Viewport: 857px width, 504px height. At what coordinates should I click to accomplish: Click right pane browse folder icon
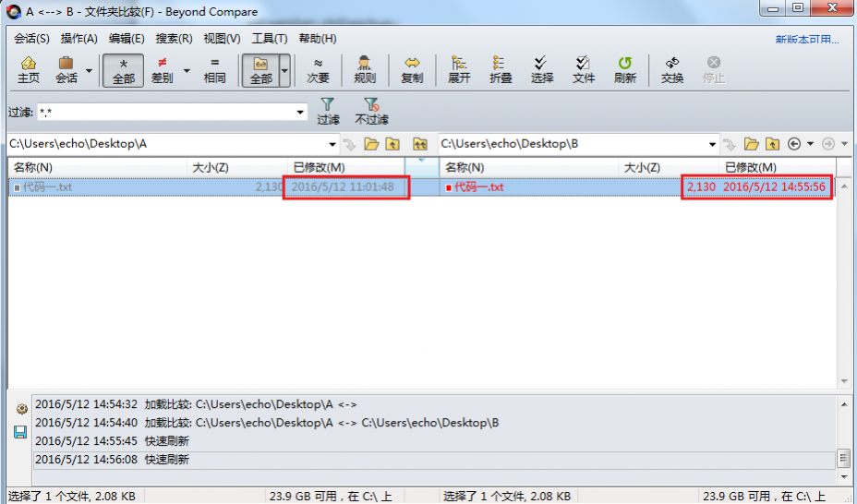tap(752, 144)
